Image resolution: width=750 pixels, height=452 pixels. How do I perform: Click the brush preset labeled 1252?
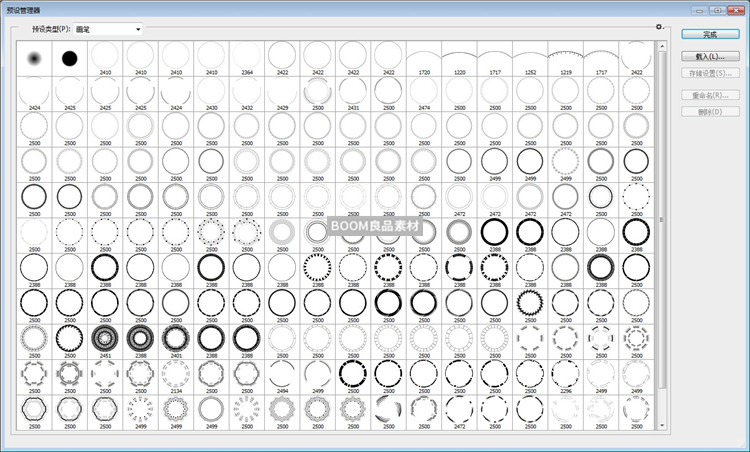coord(530,58)
